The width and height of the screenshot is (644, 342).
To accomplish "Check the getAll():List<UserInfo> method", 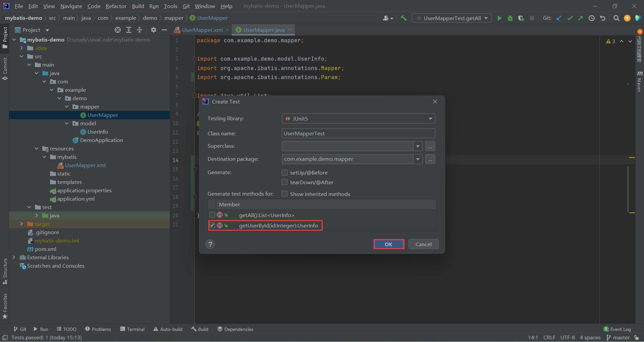I will [x=212, y=215].
